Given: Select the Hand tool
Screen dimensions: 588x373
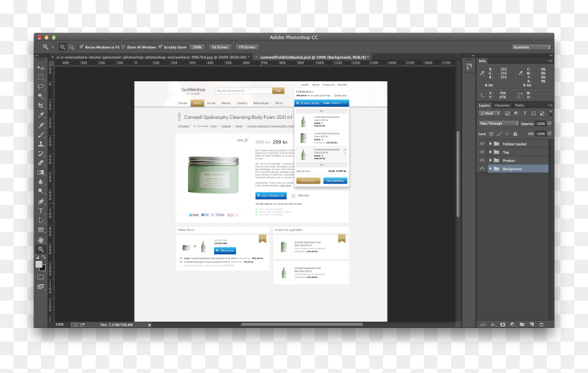Looking at the screenshot, I should coord(40,240).
